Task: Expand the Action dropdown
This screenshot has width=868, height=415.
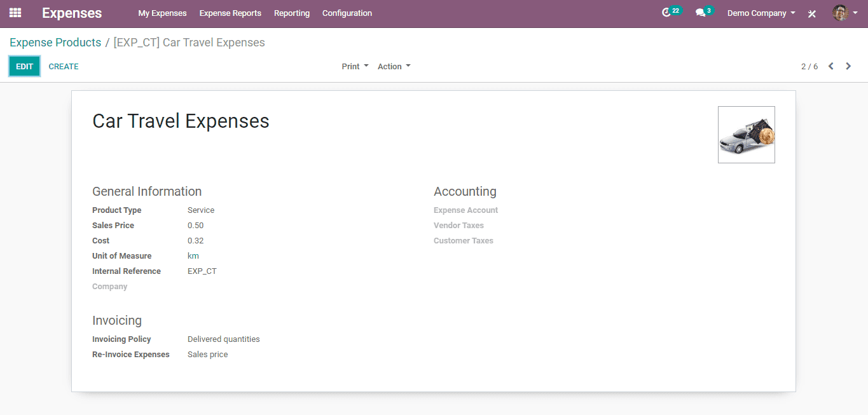Action: [394, 66]
